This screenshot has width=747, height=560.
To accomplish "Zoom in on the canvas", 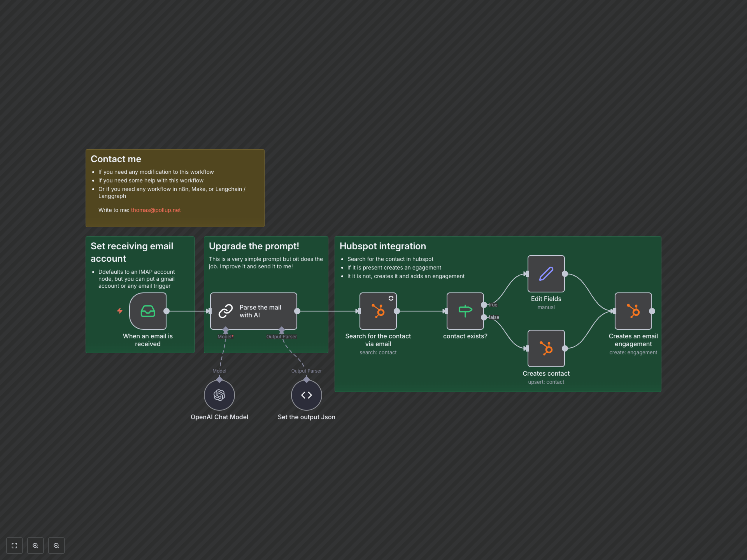I will point(35,545).
